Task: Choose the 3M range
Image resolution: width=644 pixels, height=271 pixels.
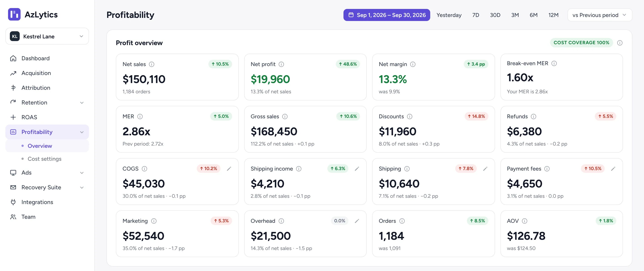Action: [x=515, y=15]
